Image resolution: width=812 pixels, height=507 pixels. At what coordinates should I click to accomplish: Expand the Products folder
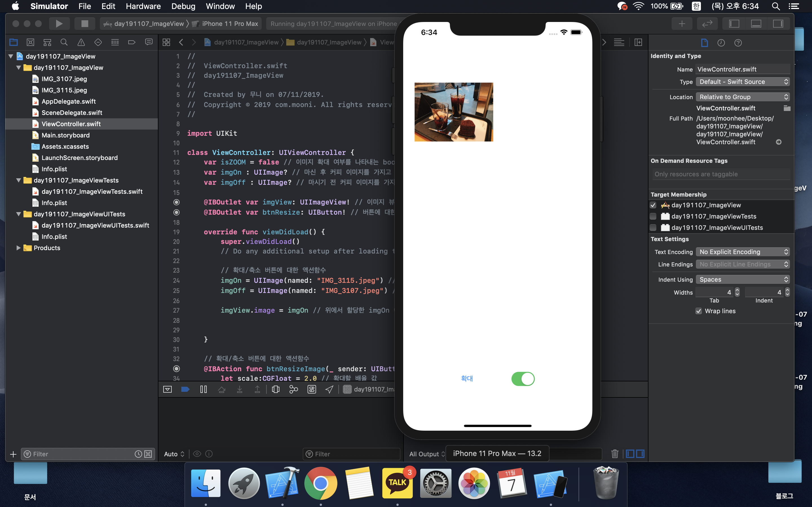[x=18, y=248]
